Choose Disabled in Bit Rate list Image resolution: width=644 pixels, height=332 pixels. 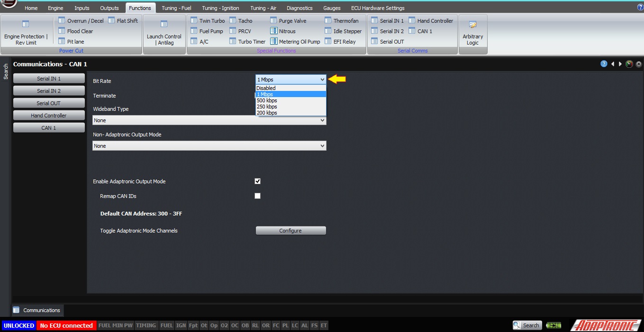point(291,88)
